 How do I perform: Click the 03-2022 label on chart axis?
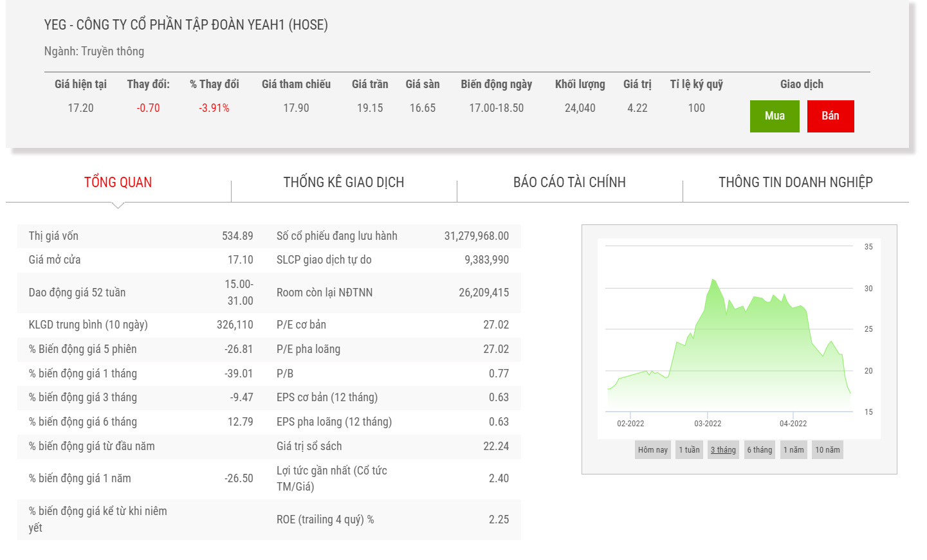coord(708,424)
